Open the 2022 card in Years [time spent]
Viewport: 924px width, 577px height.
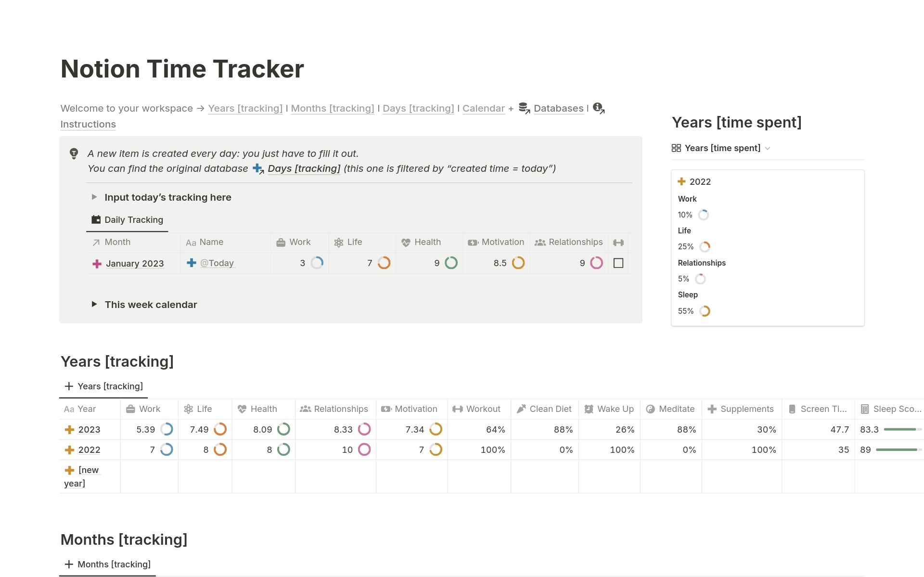point(768,248)
